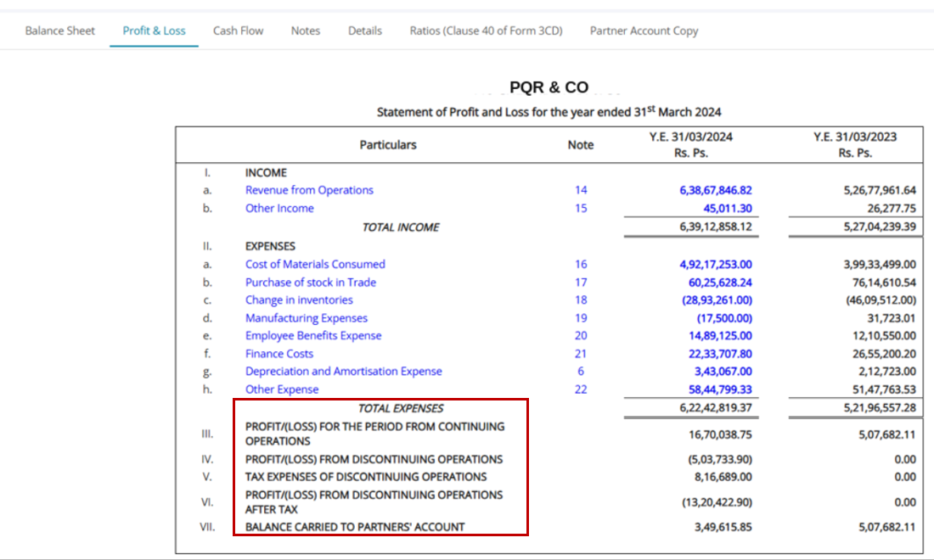Click the Other Income link
934x560 pixels.
coord(279,208)
